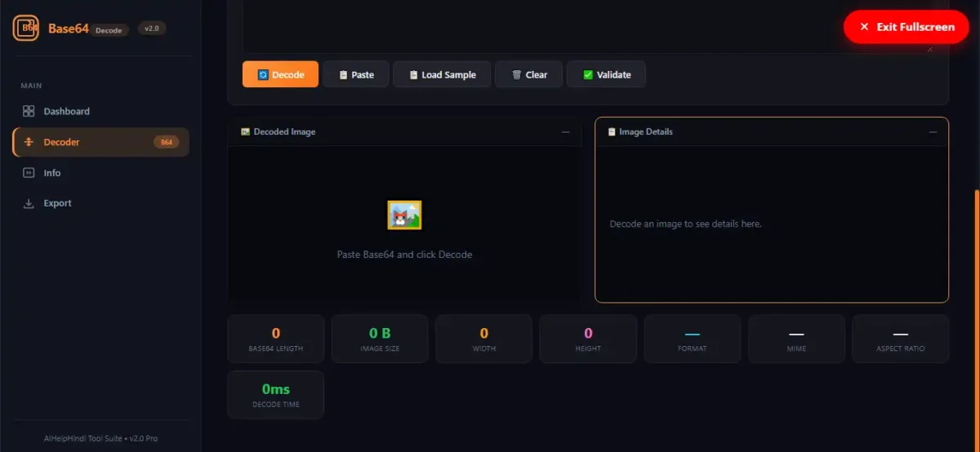Select Decoder in the sidebar

click(x=100, y=142)
